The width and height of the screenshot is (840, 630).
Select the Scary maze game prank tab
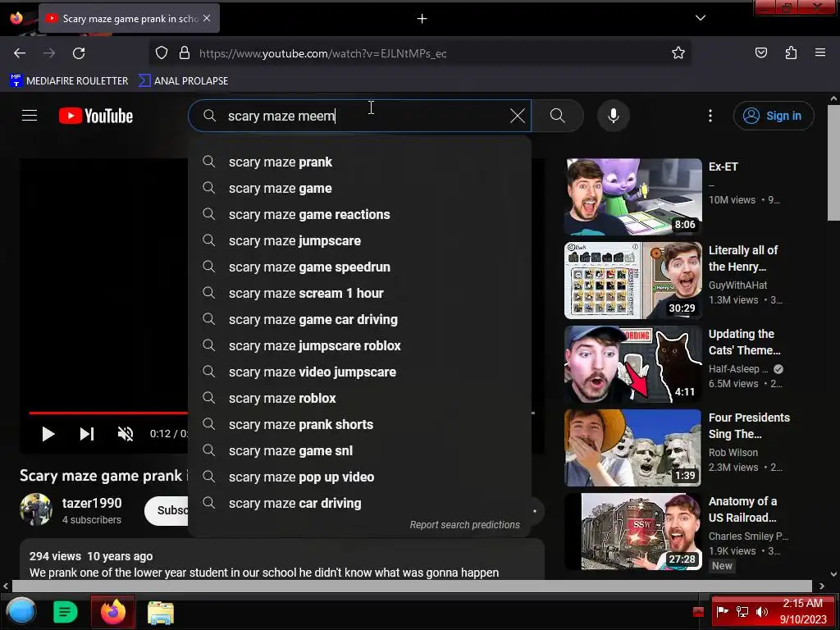pos(129,19)
